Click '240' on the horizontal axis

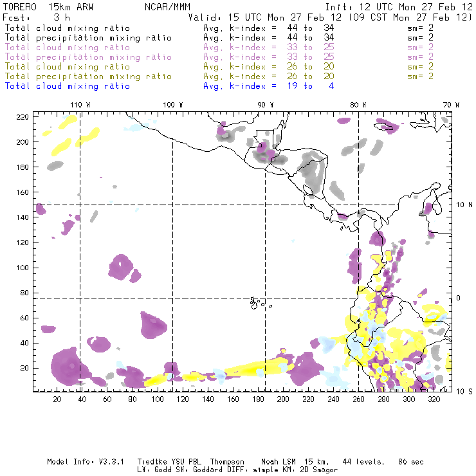pos(333,399)
